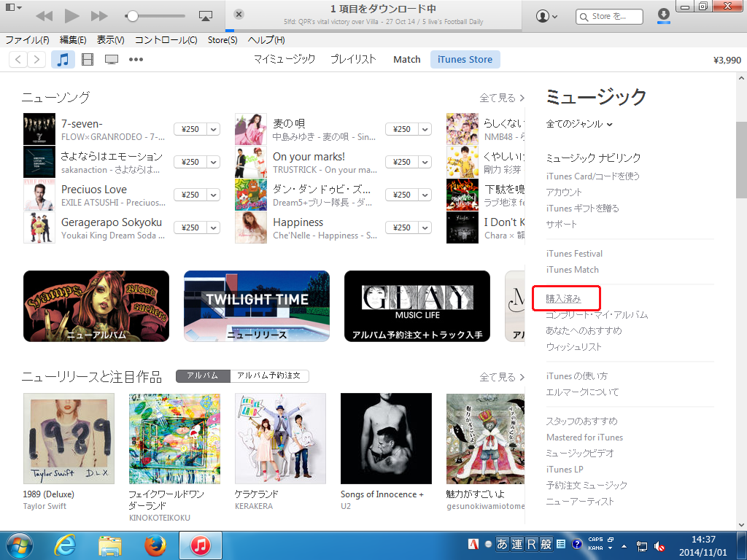The height and width of the screenshot is (560, 747).
Task: Open the ヘルプ(H) menu
Action: pyautogui.click(x=266, y=40)
